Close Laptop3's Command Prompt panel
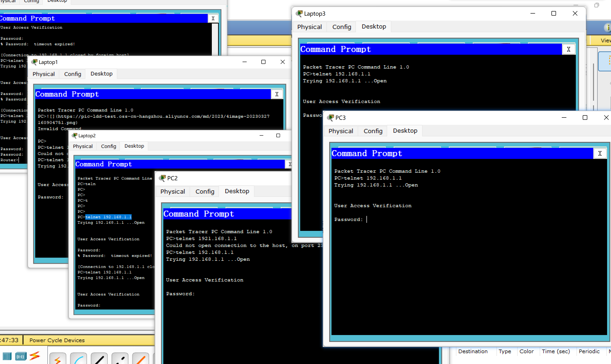Viewport: 611px width, 364px height. (568, 49)
